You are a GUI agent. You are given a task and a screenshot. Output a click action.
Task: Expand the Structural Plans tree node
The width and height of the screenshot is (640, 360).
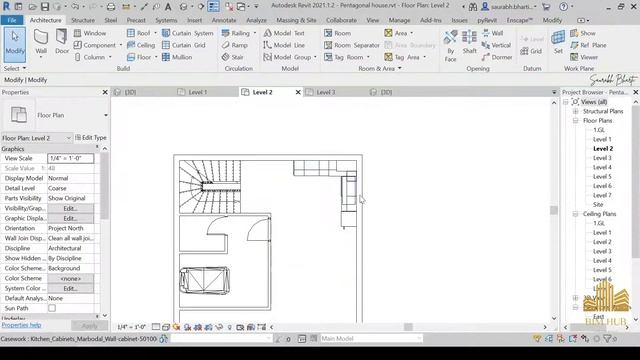pyautogui.click(x=576, y=111)
